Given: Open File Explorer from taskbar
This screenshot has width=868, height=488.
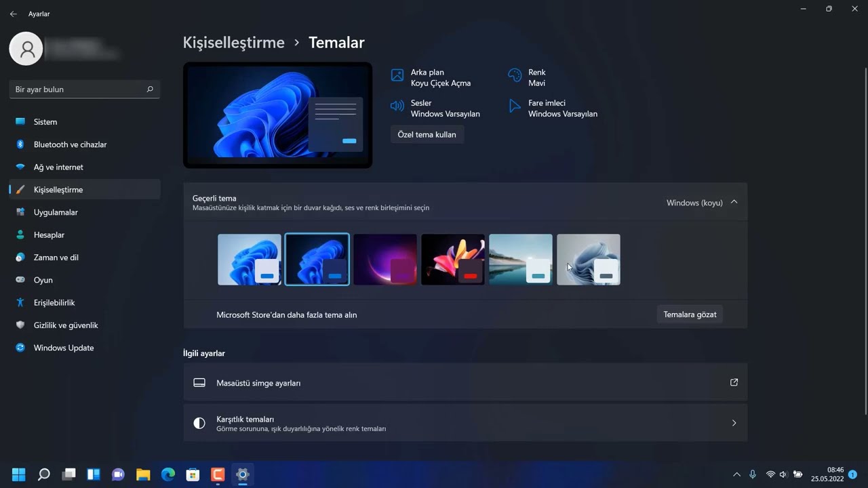Looking at the screenshot, I should point(143,474).
